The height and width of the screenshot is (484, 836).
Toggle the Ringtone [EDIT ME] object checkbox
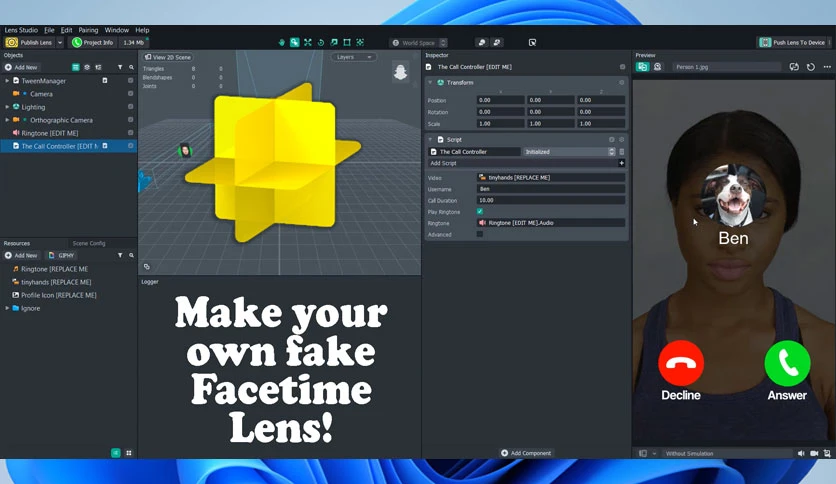[x=130, y=133]
